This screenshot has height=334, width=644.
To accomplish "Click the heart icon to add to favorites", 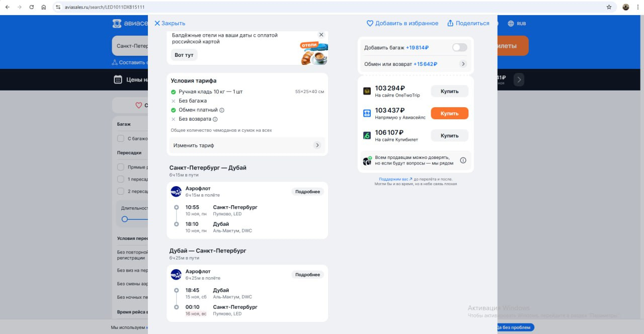I will [370, 23].
